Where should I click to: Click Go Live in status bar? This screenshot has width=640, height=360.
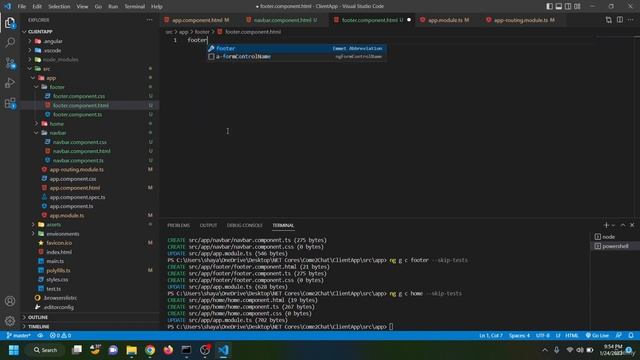click(597, 336)
